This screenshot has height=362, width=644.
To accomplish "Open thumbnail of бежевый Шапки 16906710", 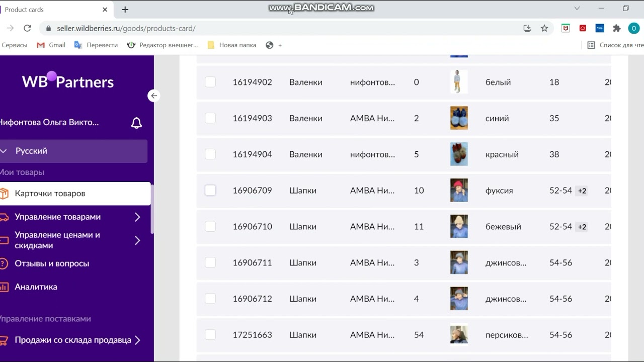I will click(x=459, y=227).
